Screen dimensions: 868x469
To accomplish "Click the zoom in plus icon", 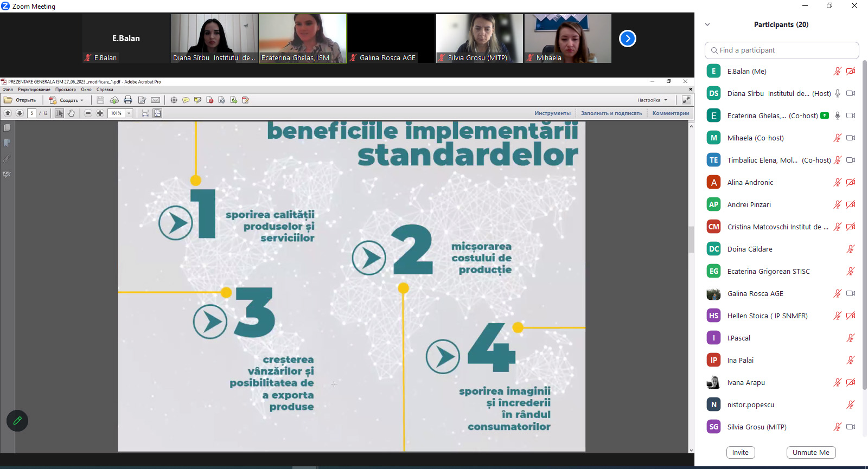I will (100, 113).
